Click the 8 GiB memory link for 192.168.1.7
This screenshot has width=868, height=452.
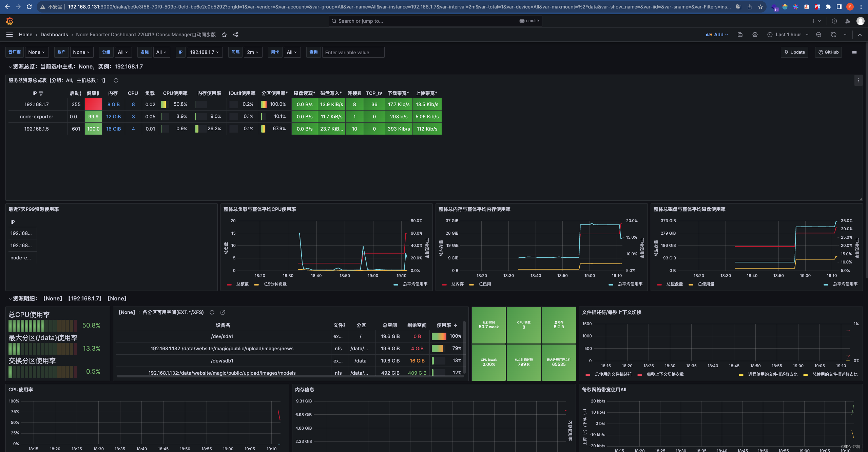[114, 104]
